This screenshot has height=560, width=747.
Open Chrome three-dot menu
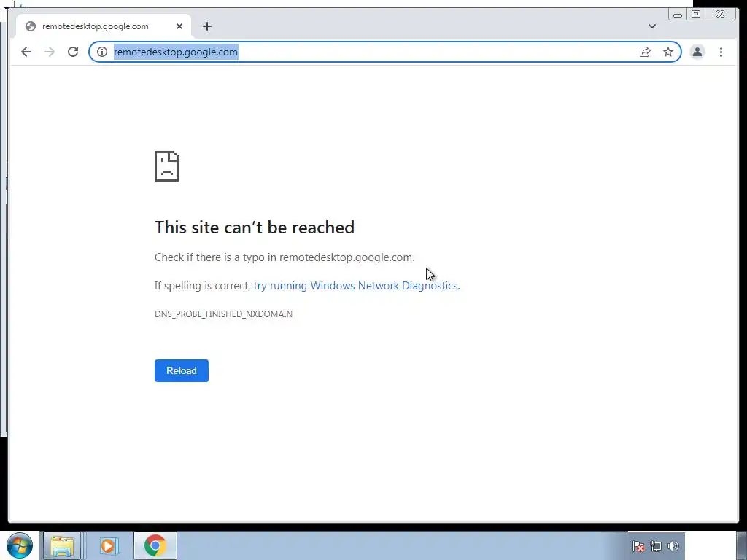point(721,52)
